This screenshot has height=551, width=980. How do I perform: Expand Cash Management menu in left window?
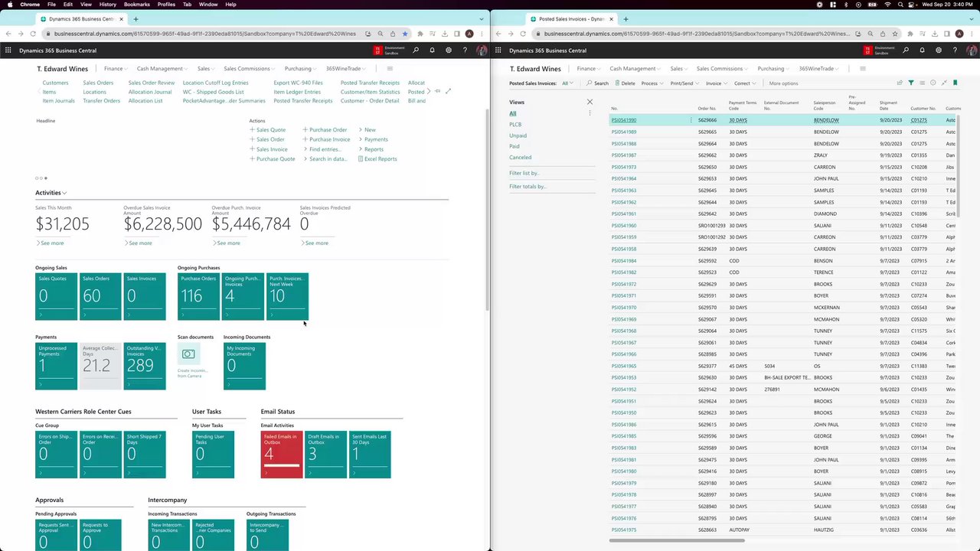point(162,69)
